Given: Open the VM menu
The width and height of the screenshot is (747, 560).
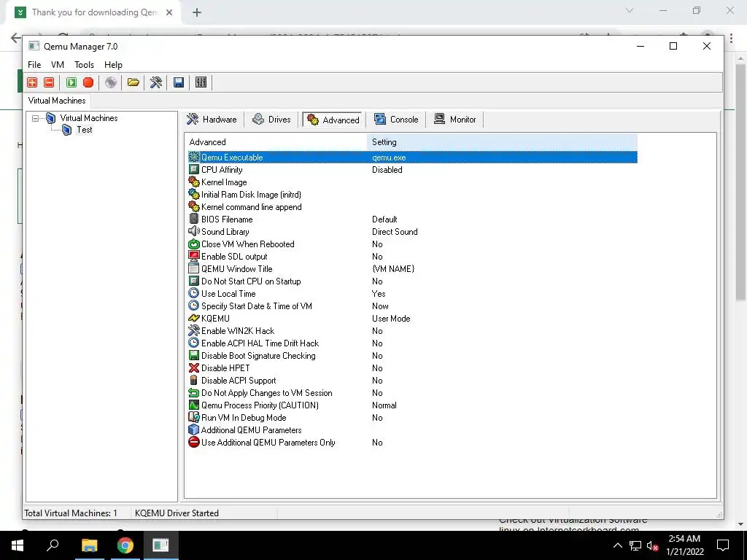Looking at the screenshot, I should tap(57, 65).
